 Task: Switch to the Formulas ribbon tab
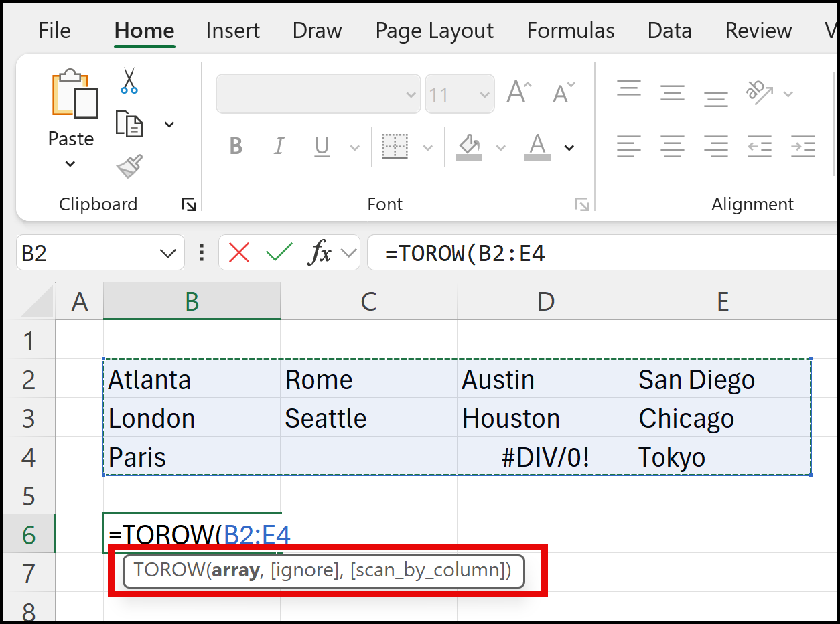[x=570, y=30]
